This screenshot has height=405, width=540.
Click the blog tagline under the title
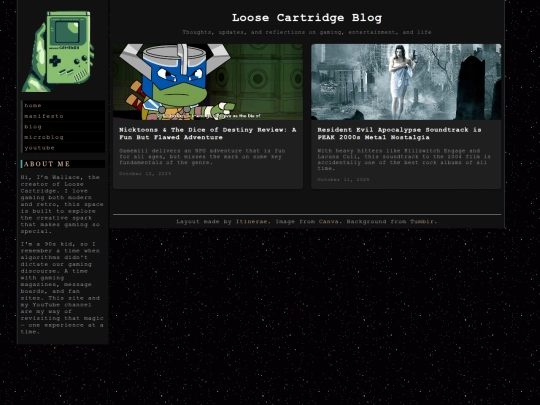(307, 32)
